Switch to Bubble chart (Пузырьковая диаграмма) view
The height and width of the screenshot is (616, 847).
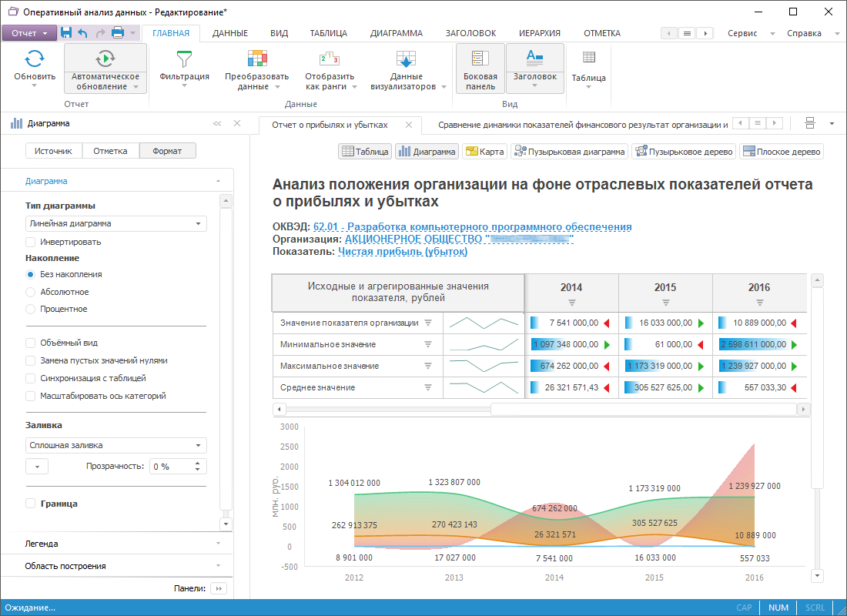click(x=569, y=152)
